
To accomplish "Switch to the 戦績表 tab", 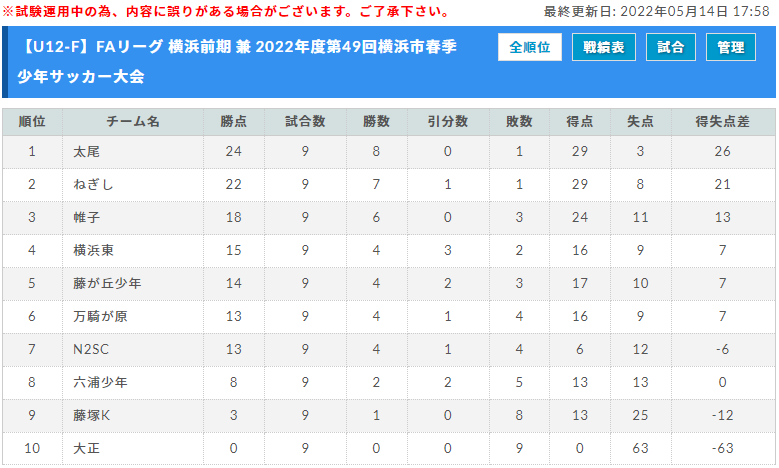I will 604,47.
